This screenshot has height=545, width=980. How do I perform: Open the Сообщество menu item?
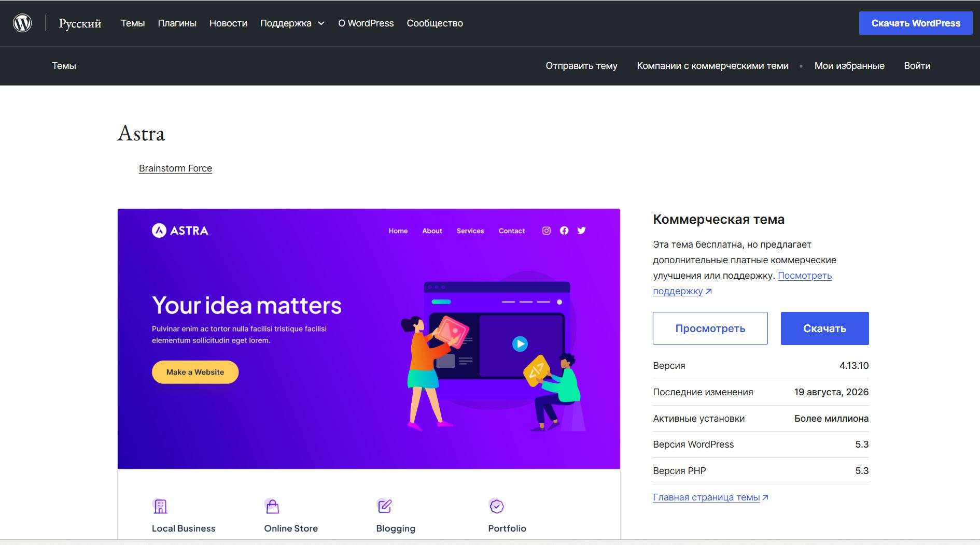pos(435,23)
